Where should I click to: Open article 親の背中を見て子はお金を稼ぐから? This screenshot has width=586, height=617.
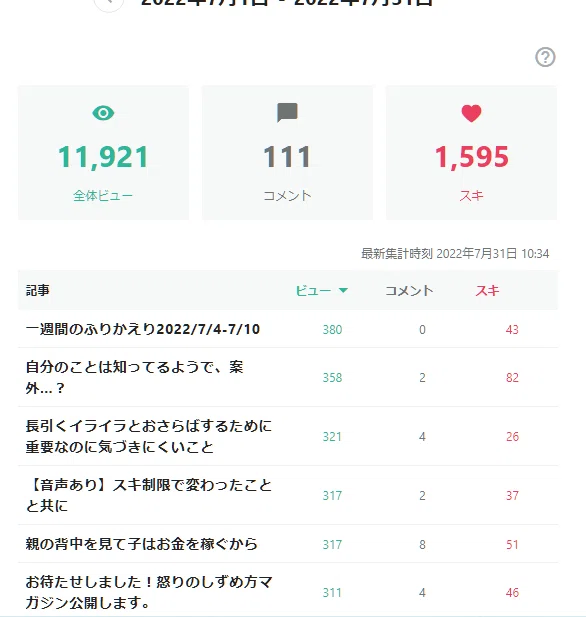[x=141, y=544]
